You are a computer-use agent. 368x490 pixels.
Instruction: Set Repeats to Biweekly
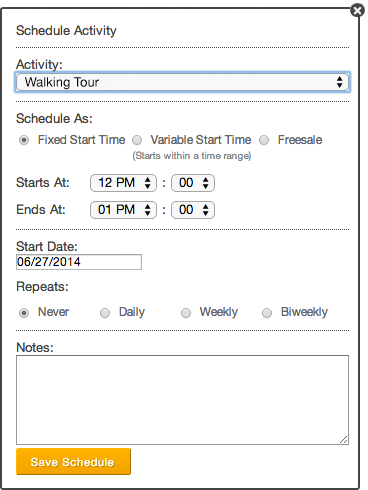click(267, 313)
